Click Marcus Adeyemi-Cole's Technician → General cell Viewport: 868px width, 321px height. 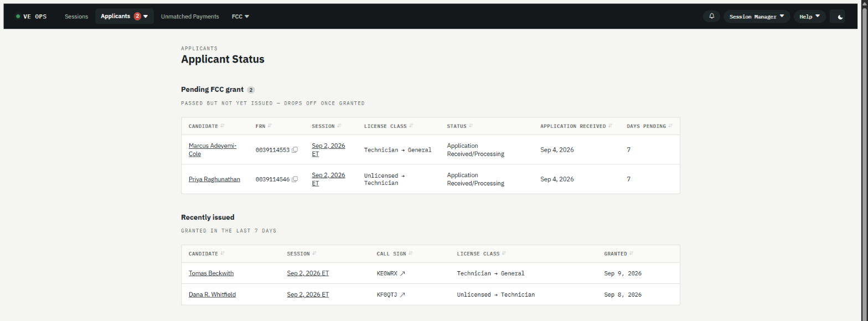[397, 150]
